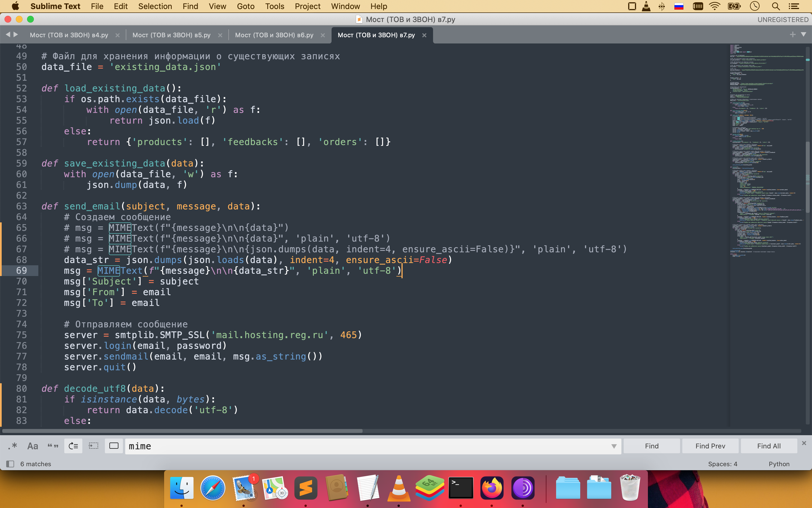
Task: Switch to Мост (ТОВ и ЗВОН) в4.py tab
Action: click(x=69, y=35)
